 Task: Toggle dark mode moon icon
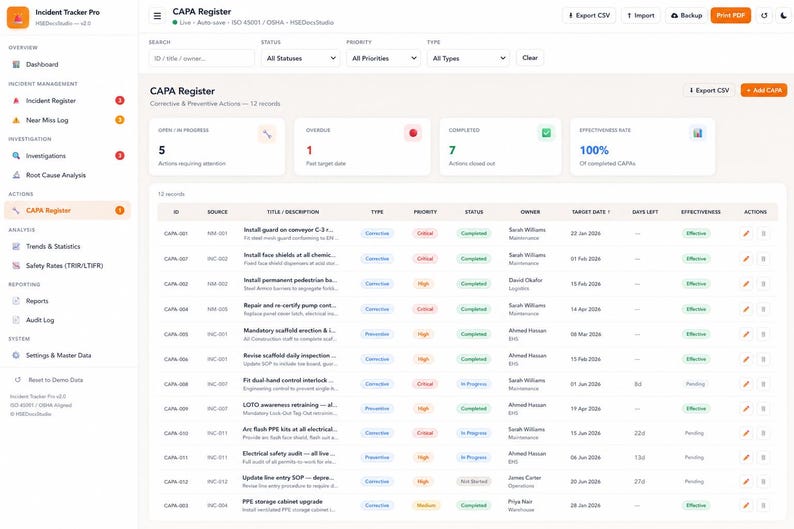[x=784, y=16]
